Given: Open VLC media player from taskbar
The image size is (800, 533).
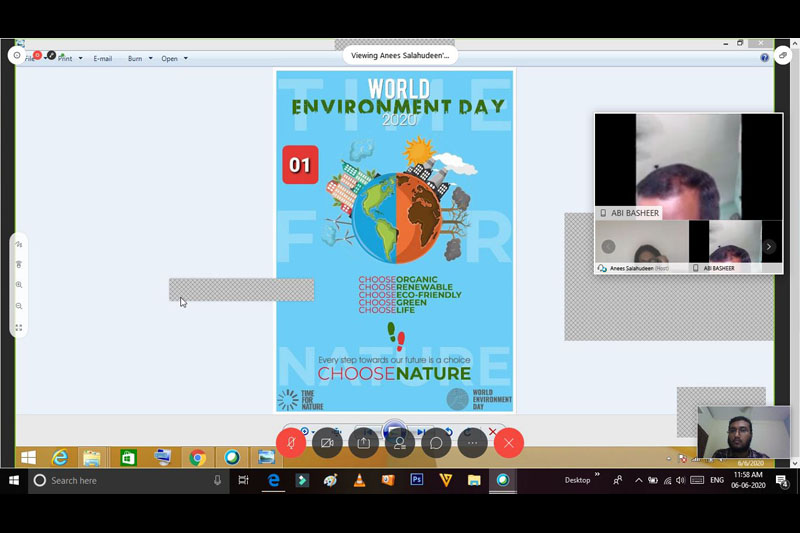Looking at the screenshot, I should tap(359, 480).
